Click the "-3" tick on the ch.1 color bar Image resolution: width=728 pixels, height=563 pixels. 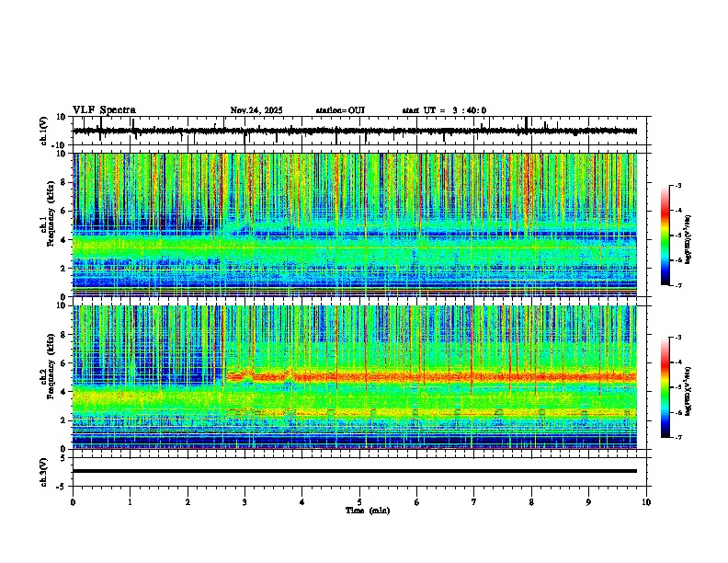(678, 185)
